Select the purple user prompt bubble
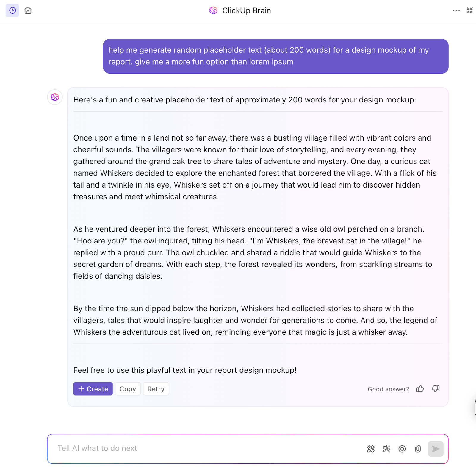Image resolution: width=476 pixels, height=473 pixels. click(275, 56)
